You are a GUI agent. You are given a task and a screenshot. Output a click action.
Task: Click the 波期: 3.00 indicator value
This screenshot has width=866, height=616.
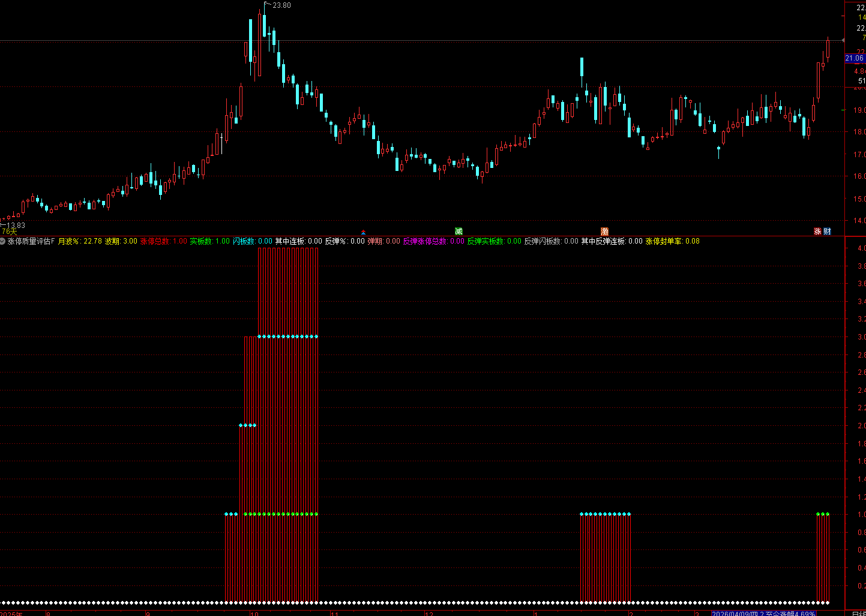click(x=121, y=241)
